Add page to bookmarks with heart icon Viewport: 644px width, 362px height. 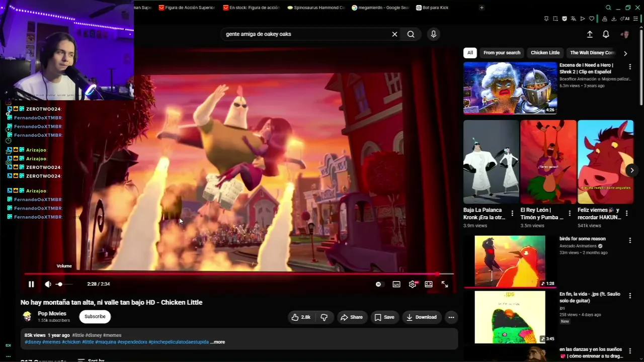(x=592, y=19)
